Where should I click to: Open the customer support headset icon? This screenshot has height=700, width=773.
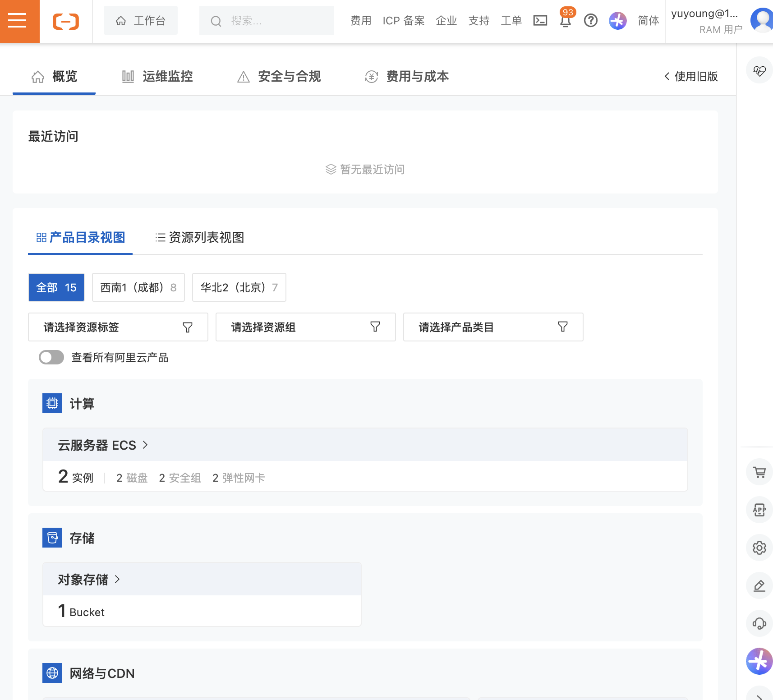pyautogui.click(x=759, y=624)
